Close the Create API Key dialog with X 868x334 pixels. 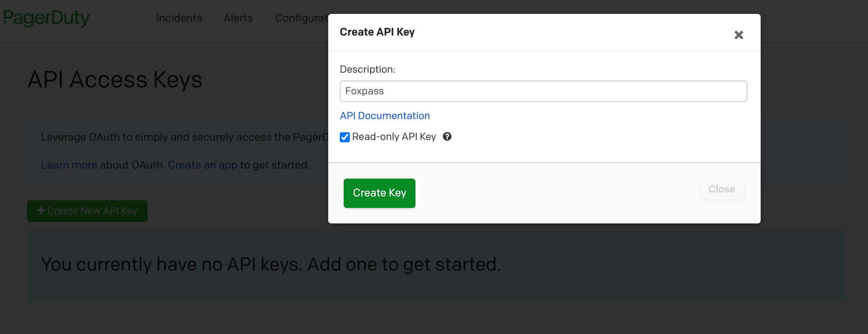[739, 35]
